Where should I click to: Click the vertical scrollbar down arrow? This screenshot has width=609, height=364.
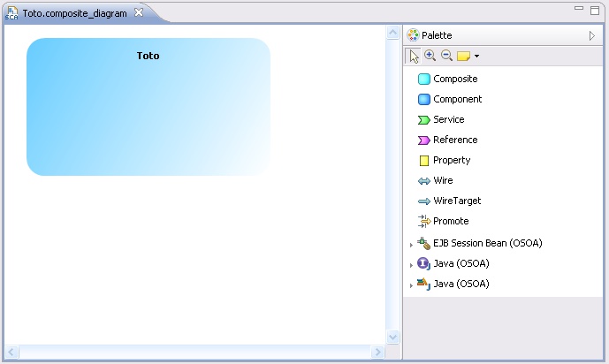pyautogui.click(x=393, y=337)
